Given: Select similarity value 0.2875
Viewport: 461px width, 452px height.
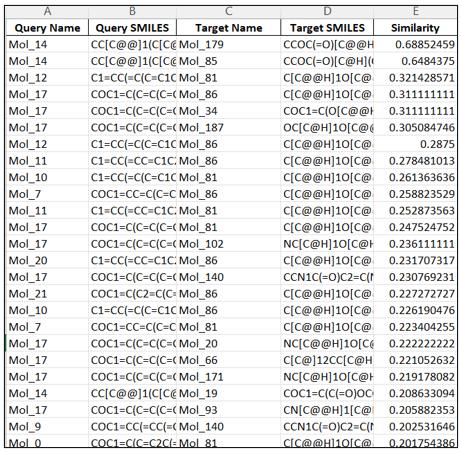Looking at the screenshot, I should pos(415,144).
